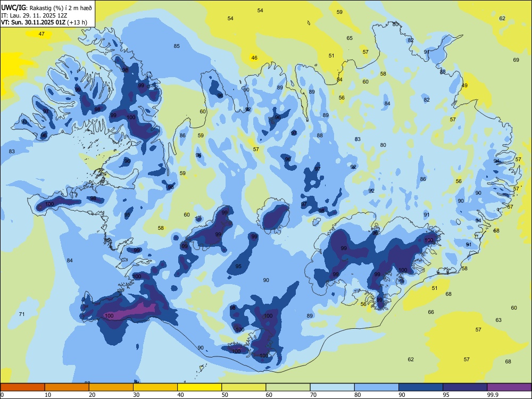The image size is (532, 399).
Task: Select the '95' legend scale label
Action: 446,395
